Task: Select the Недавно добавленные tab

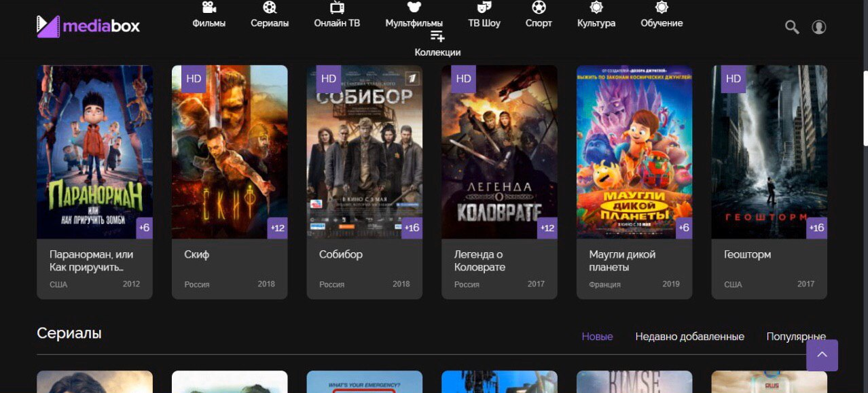Action: click(x=689, y=337)
